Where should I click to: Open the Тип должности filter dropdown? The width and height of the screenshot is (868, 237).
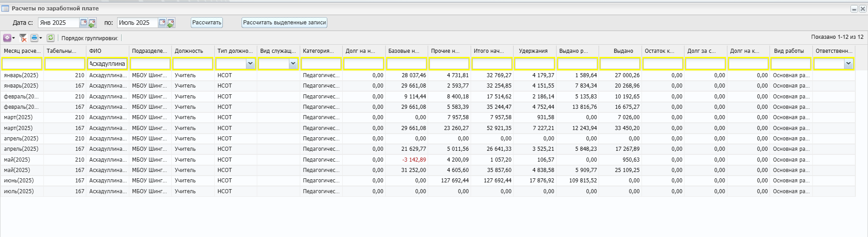pos(250,64)
